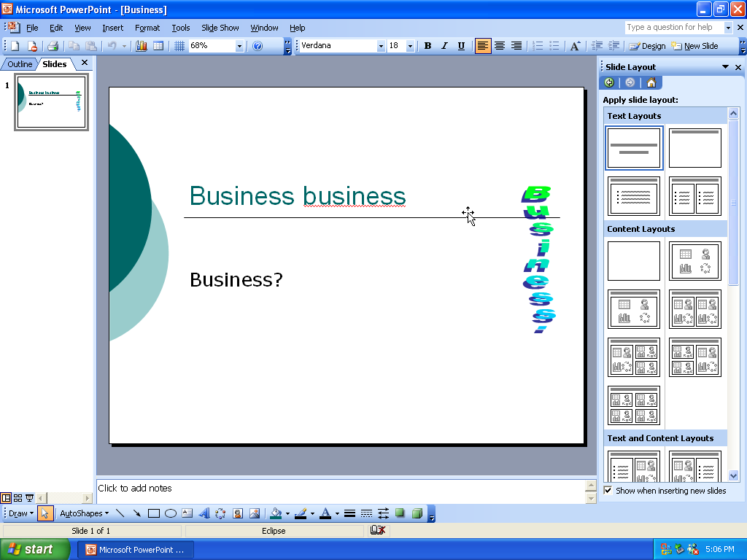Click Insert Diagram or Organization Chart icon
This screenshot has height=560, width=747.
pos(220,513)
